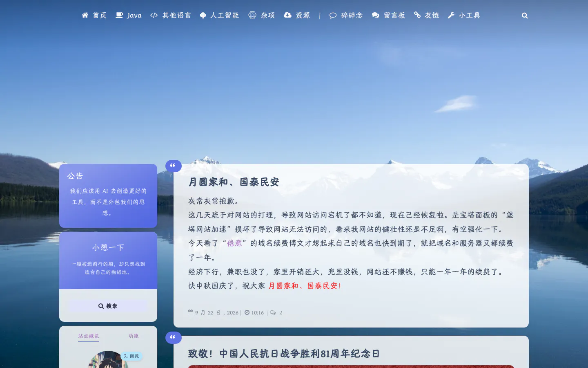Screen dimensions: 588x368
Task: Open comments via the bubble icon beside 2
Action: tap(273, 312)
